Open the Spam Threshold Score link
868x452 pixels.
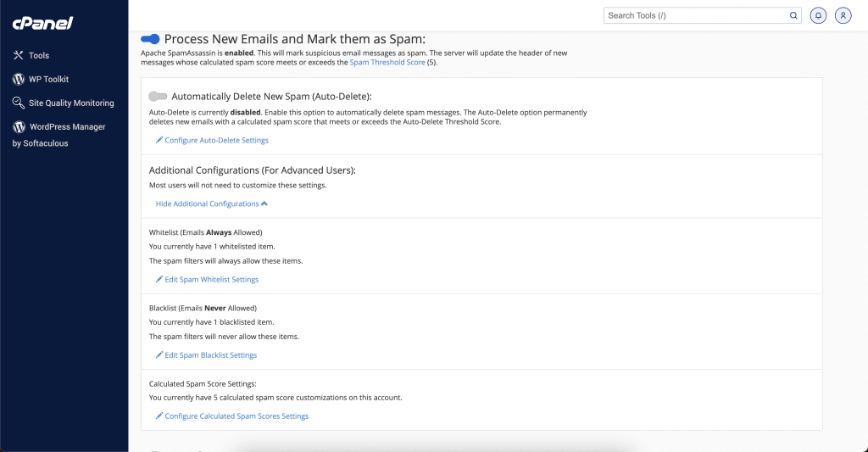click(x=387, y=62)
